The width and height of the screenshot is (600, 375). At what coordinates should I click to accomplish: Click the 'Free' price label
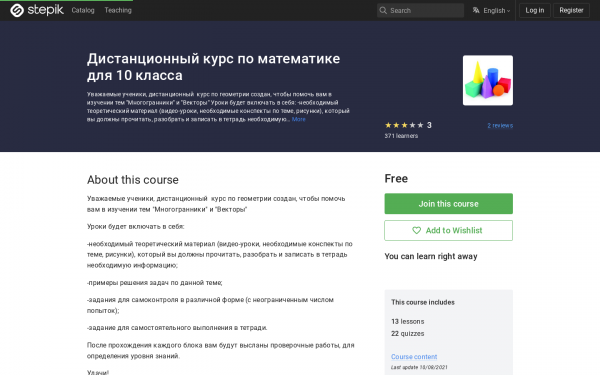(x=396, y=179)
